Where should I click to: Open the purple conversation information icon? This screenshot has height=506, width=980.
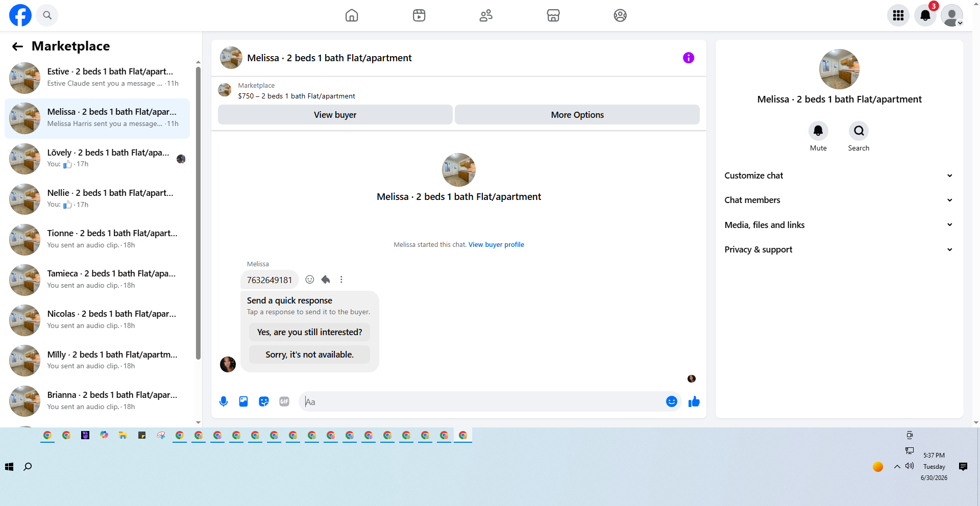point(689,58)
